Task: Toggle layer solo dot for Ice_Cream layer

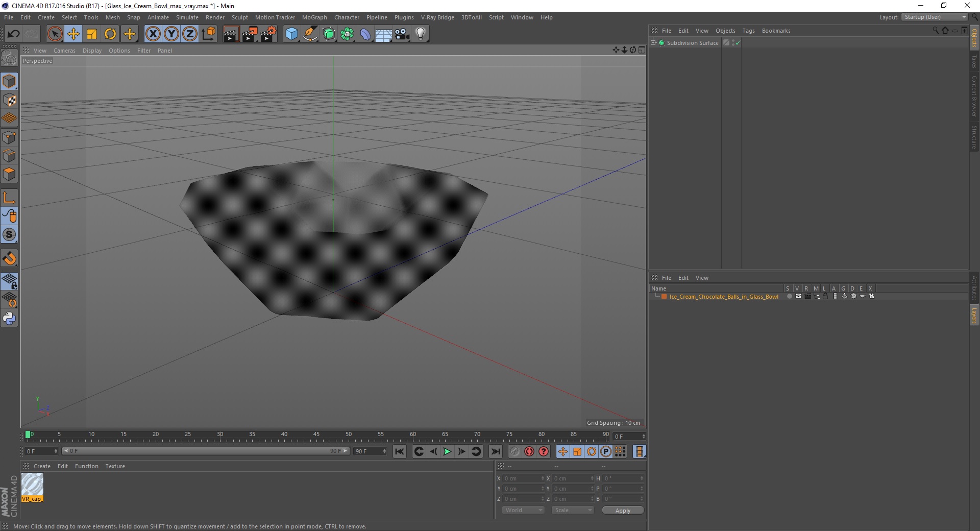Action: (x=790, y=296)
